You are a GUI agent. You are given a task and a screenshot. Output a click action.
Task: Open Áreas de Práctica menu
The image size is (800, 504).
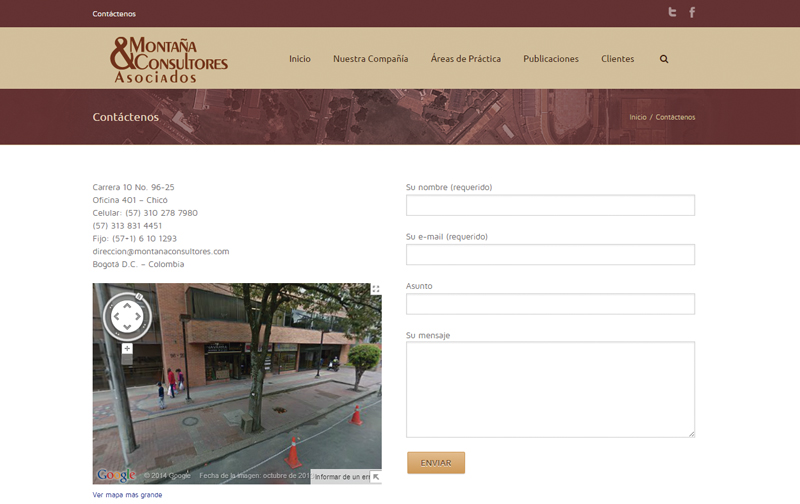(466, 59)
